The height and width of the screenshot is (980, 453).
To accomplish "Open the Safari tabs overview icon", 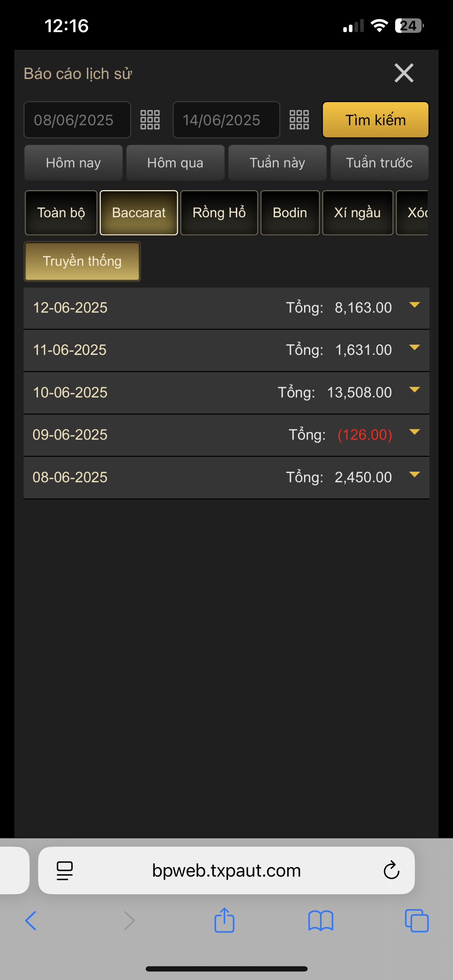I will pos(417,921).
